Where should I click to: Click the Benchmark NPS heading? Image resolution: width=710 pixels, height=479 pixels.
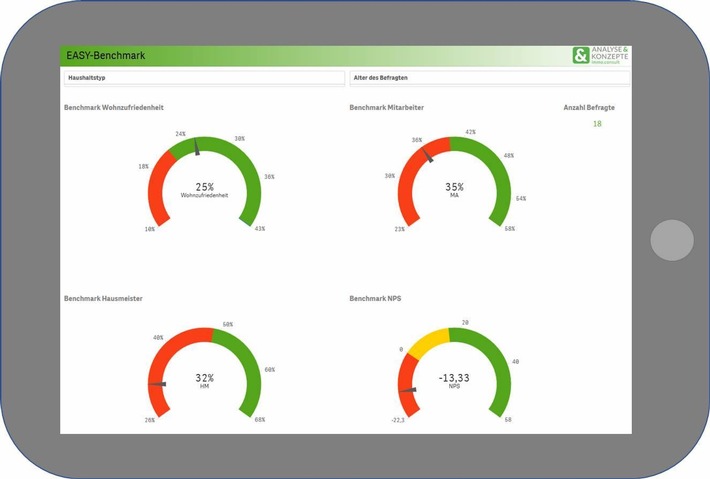coord(375,299)
